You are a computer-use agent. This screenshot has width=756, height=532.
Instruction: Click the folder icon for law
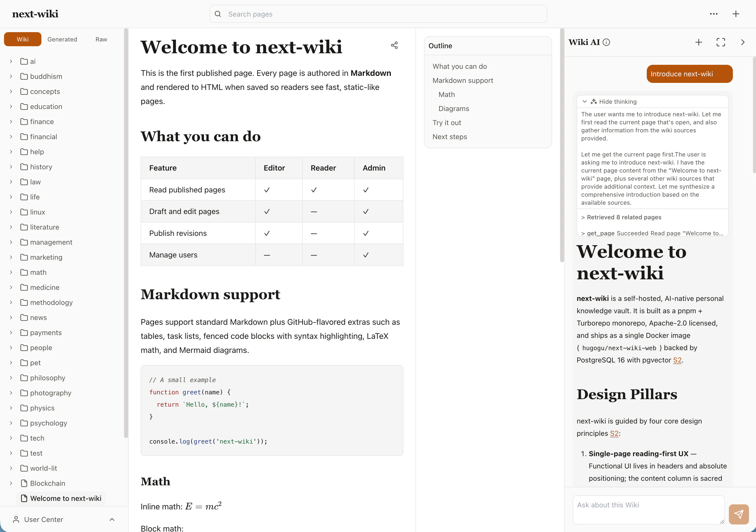pyautogui.click(x=24, y=182)
